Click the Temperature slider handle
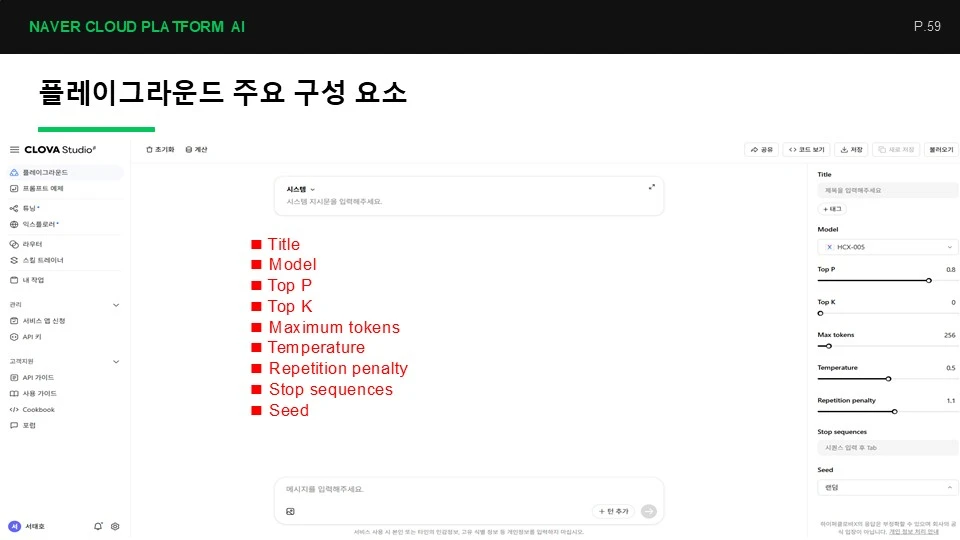The width and height of the screenshot is (960, 540). [888, 379]
